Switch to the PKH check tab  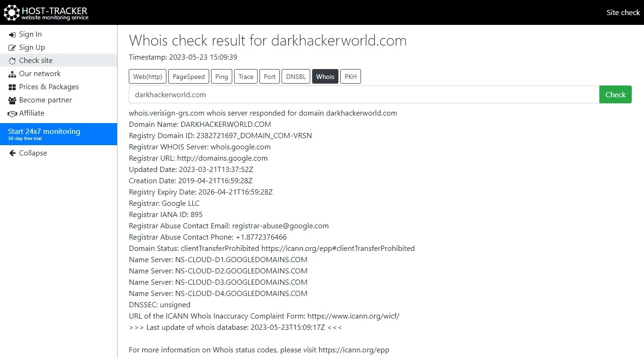351,77
